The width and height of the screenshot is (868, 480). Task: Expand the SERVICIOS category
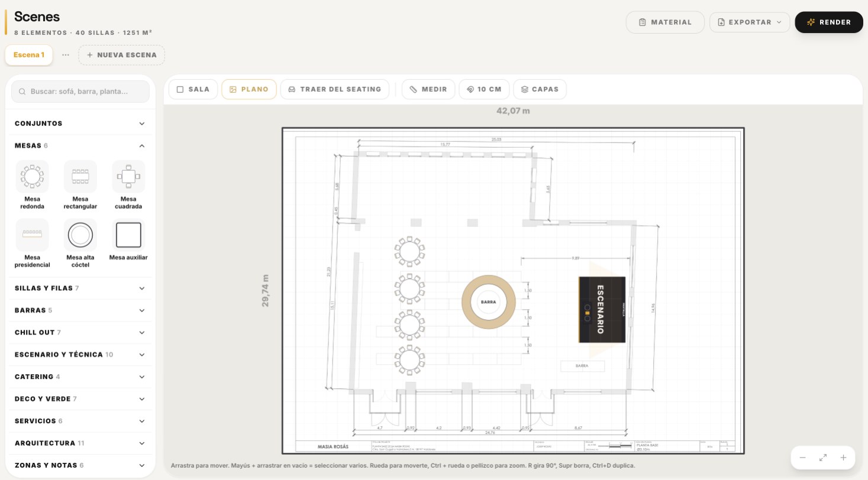(x=80, y=421)
